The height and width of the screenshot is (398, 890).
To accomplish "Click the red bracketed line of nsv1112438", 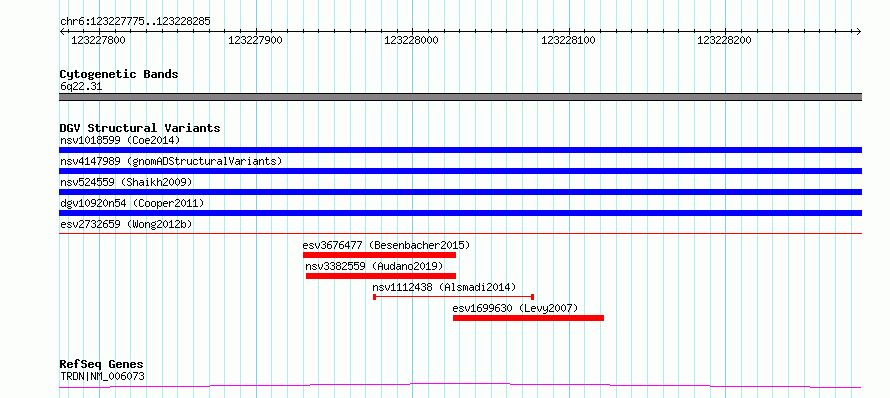I will [x=454, y=296].
